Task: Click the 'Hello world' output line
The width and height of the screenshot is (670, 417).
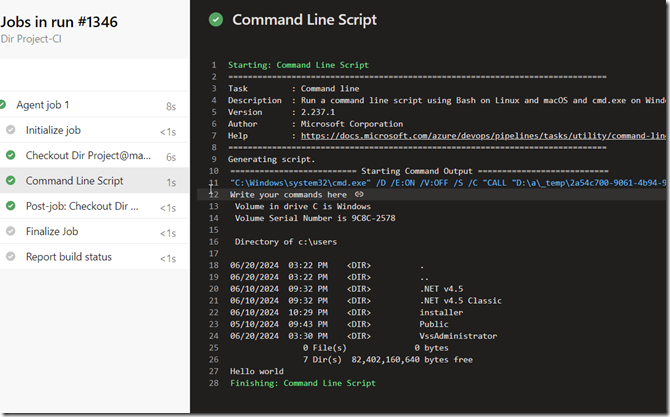Action: (257, 371)
